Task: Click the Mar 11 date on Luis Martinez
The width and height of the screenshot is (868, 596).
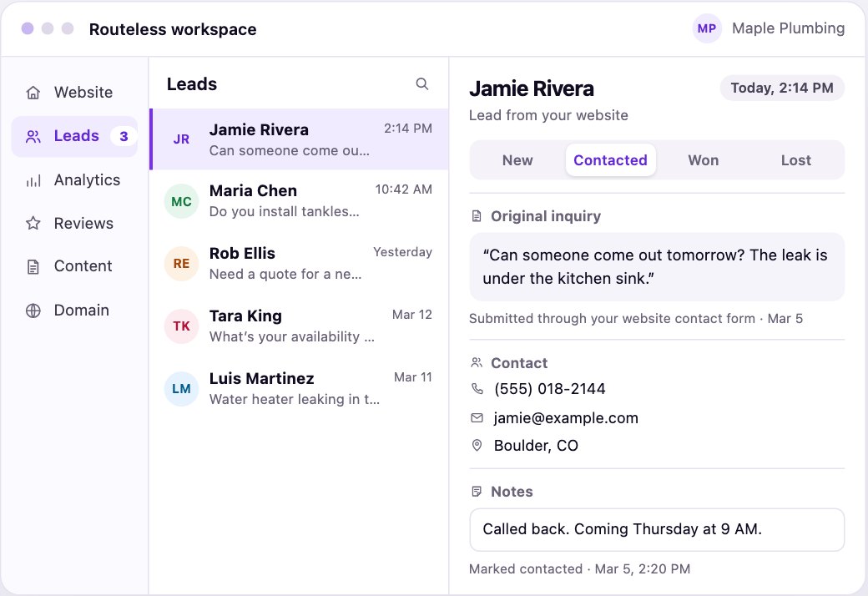Action: pyautogui.click(x=413, y=377)
